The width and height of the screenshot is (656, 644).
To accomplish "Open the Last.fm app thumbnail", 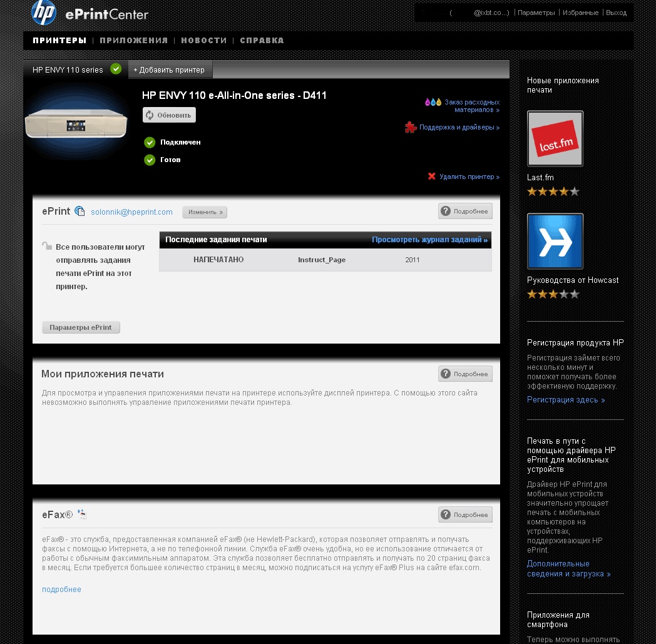I will coord(555,138).
